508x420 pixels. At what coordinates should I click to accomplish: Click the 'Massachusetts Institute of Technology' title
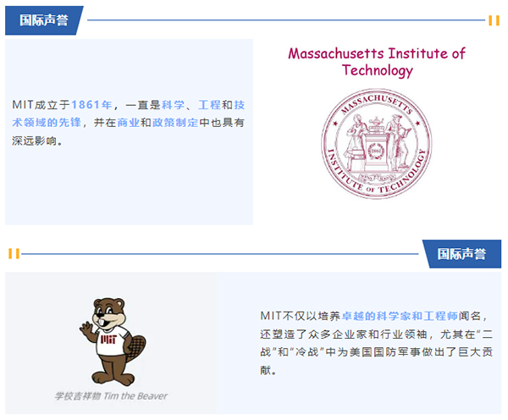(x=377, y=62)
